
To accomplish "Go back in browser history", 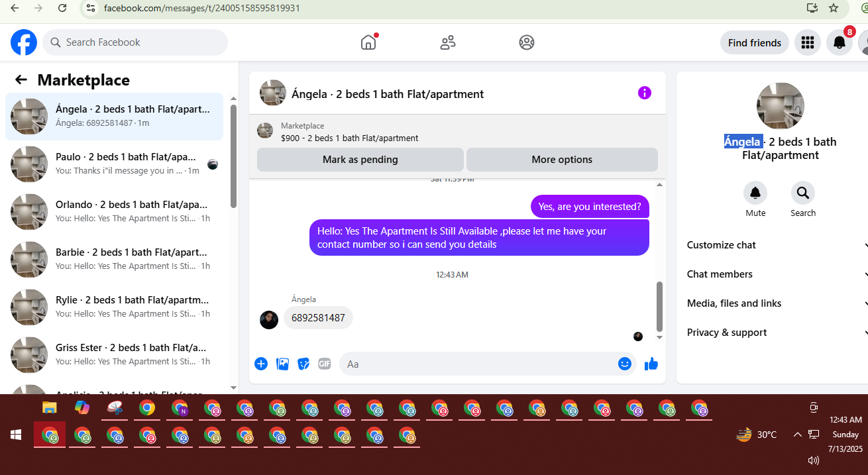I will tap(15, 8).
